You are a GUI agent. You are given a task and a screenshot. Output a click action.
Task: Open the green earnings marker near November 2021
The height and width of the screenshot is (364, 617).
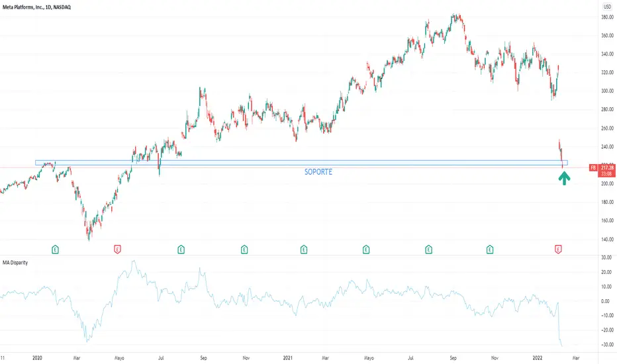(x=490, y=249)
